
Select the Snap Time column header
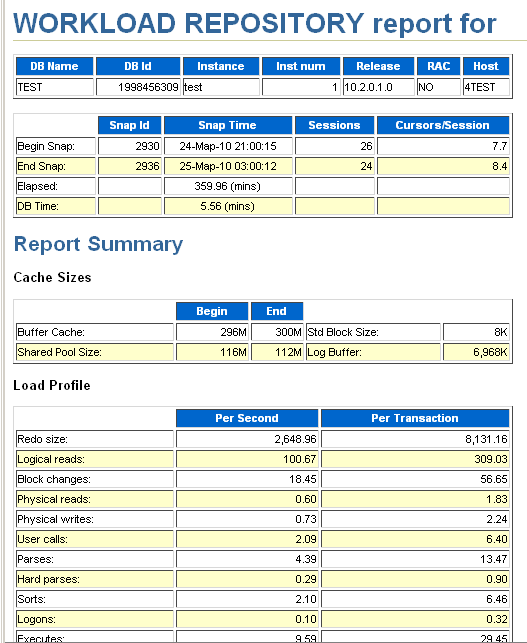point(228,125)
